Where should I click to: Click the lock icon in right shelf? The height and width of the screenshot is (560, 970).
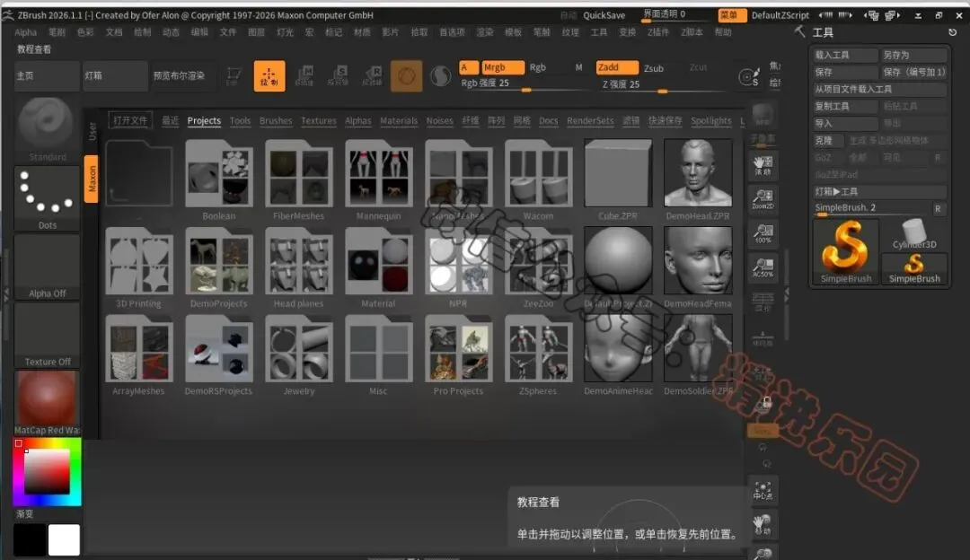pos(765,404)
